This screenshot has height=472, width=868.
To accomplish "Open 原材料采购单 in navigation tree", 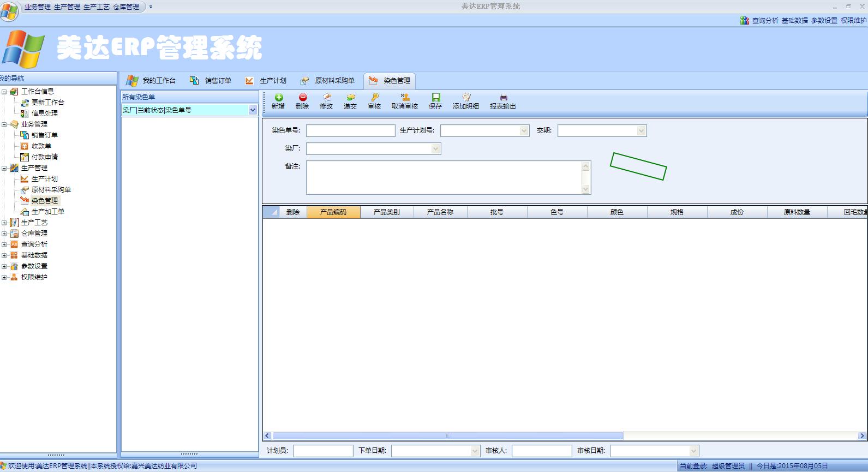I will (x=51, y=190).
